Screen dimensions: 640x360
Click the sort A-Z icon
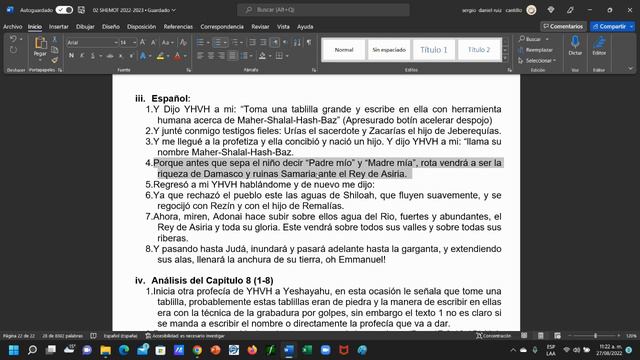[x=297, y=42]
